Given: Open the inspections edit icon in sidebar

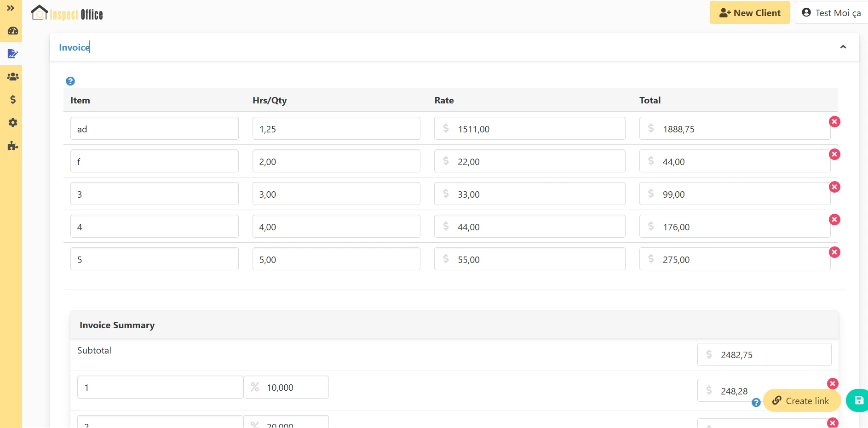Looking at the screenshot, I should 13,54.
